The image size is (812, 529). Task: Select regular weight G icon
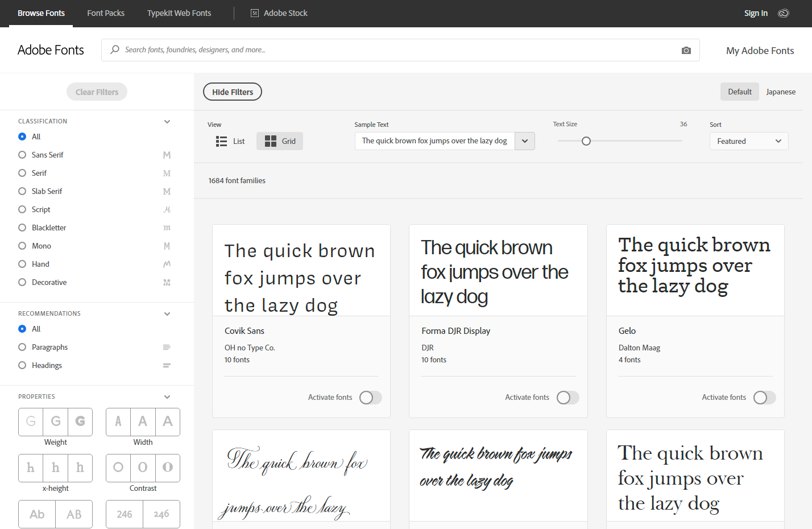[x=56, y=421]
